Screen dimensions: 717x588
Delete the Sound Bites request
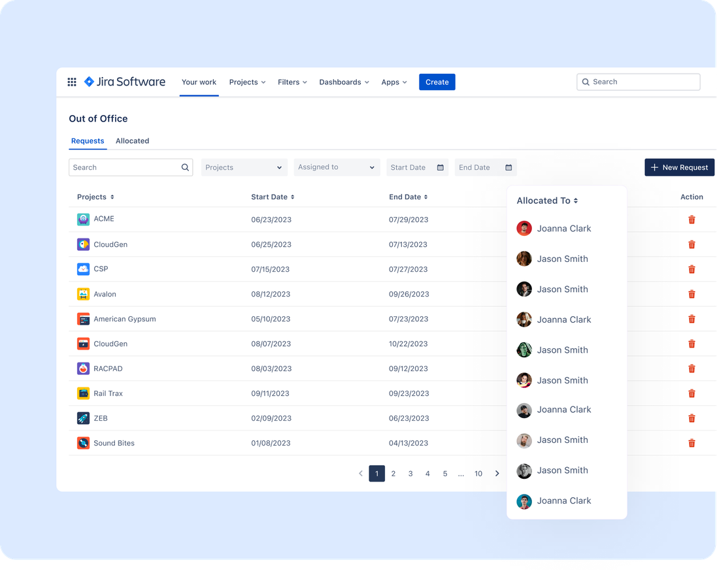pos(692,443)
